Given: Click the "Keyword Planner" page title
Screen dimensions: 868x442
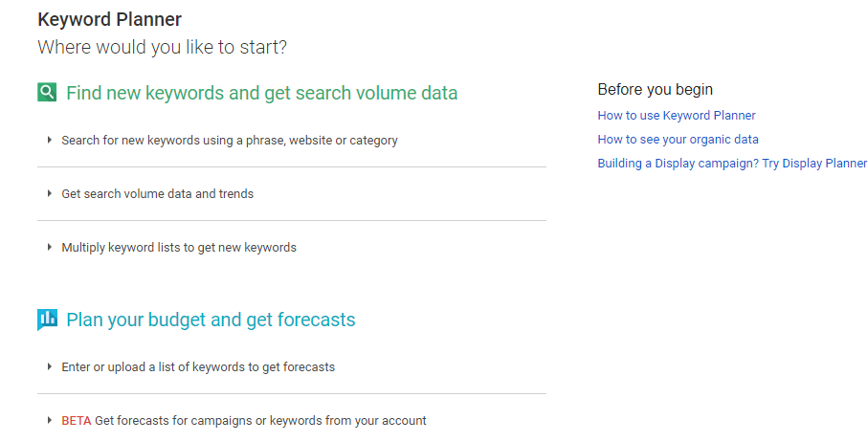Looking at the screenshot, I should tap(109, 19).
